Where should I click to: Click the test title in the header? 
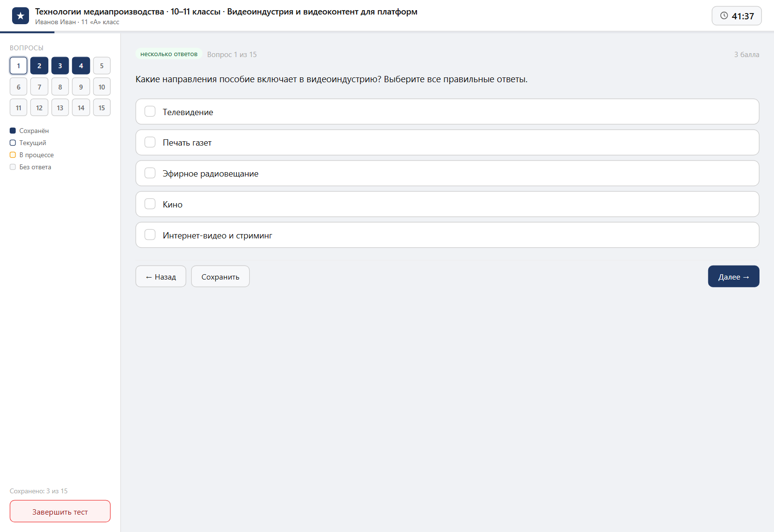226,12
